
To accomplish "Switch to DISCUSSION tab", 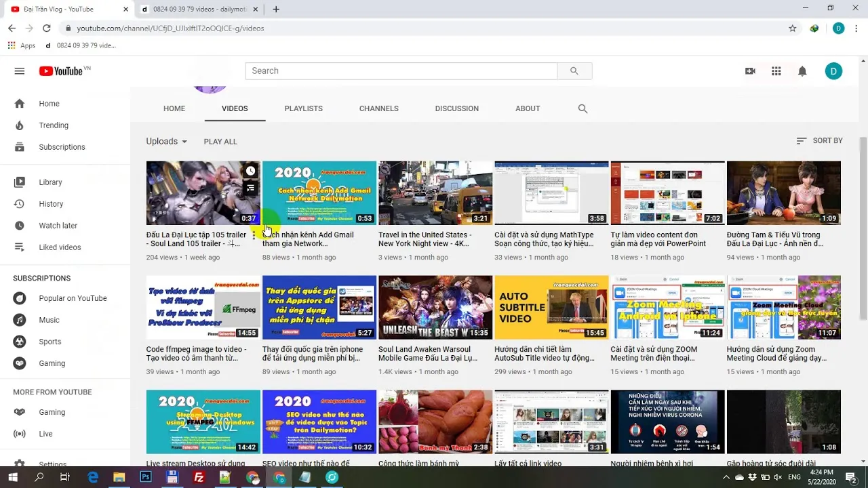I will tap(457, 108).
